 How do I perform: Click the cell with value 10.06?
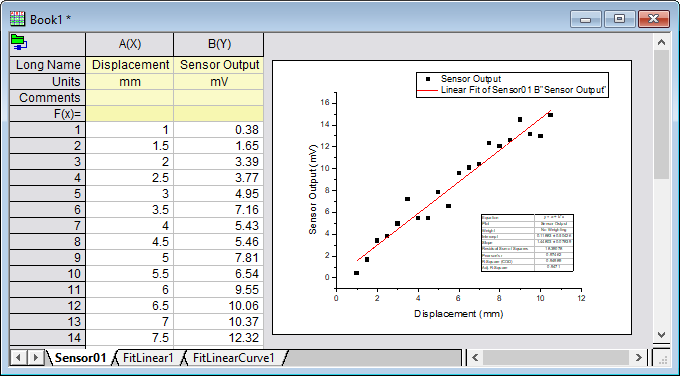click(x=219, y=306)
